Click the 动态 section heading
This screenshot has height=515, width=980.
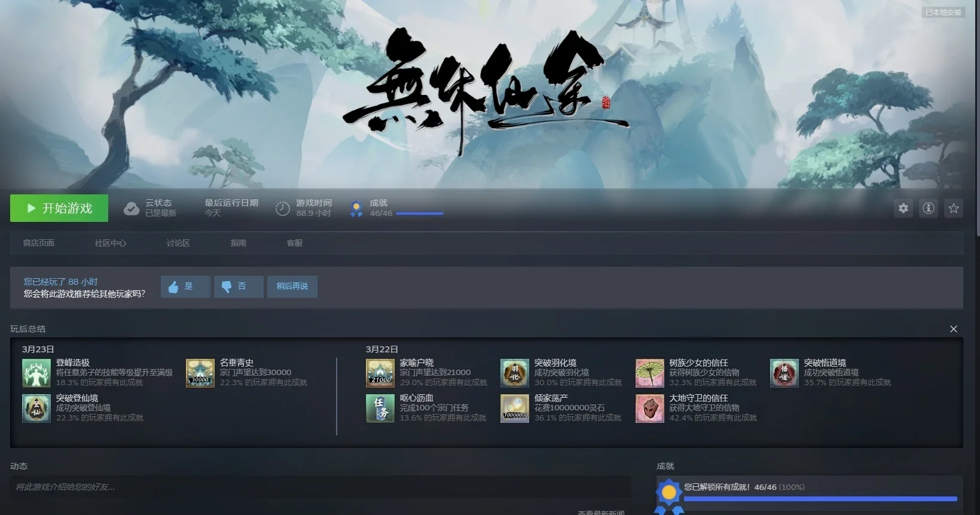(19, 466)
